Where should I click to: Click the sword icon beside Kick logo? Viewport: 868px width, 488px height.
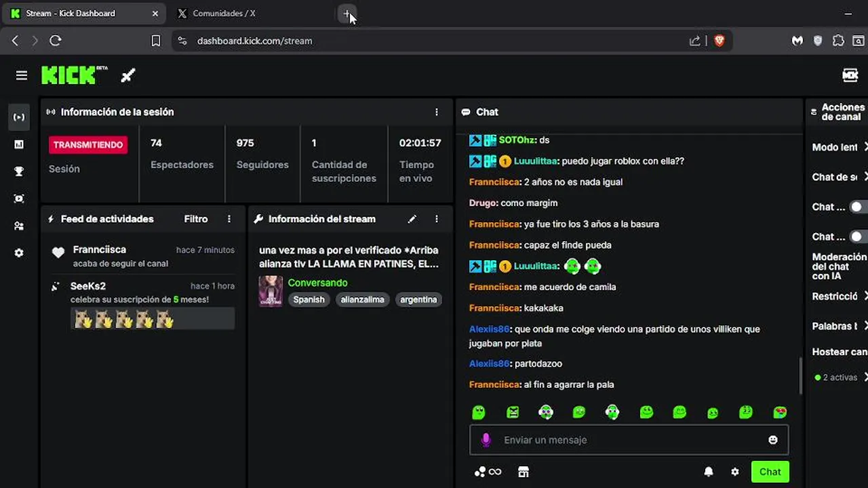[128, 75]
